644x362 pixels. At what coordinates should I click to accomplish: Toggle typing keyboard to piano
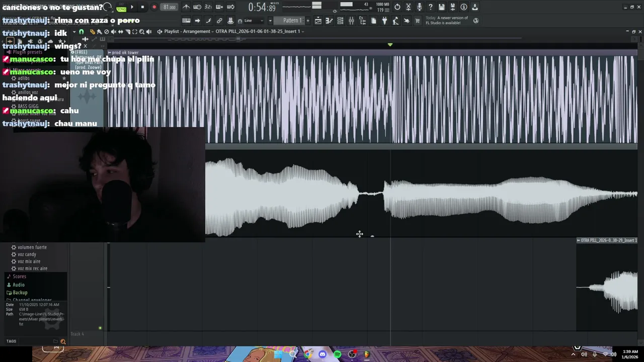tap(186, 21)
